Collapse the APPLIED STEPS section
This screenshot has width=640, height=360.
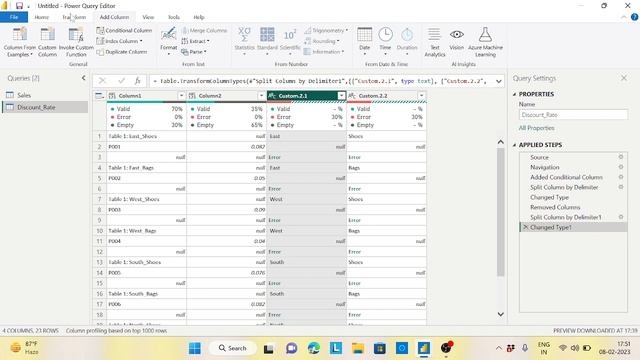[514, 145]
